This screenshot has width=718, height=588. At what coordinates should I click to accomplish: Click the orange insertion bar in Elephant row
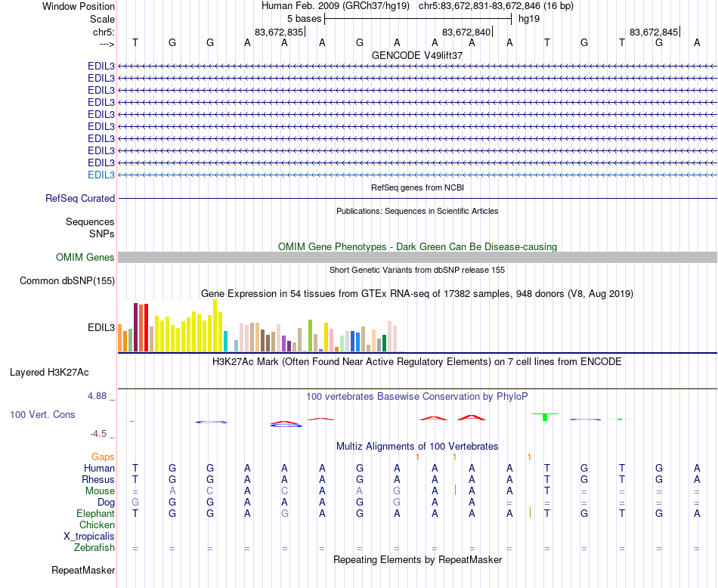pos(531,512)
